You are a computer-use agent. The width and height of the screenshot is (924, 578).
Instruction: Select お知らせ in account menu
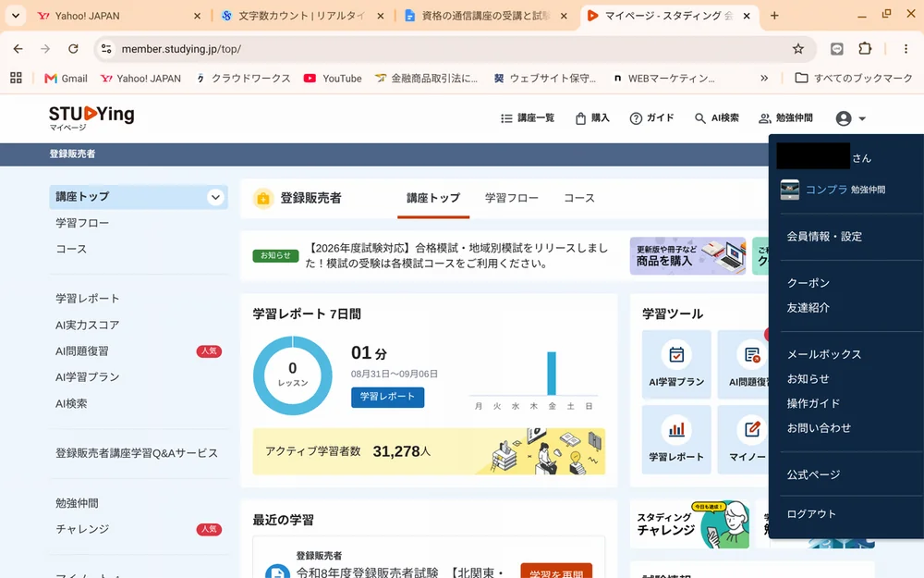808,378
